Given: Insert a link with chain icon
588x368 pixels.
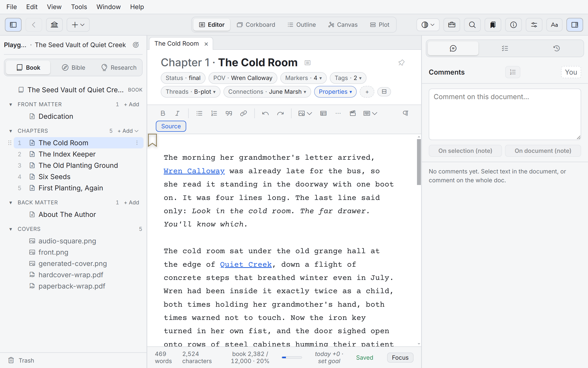Looking at the screenshot, I should click(243, 113).
